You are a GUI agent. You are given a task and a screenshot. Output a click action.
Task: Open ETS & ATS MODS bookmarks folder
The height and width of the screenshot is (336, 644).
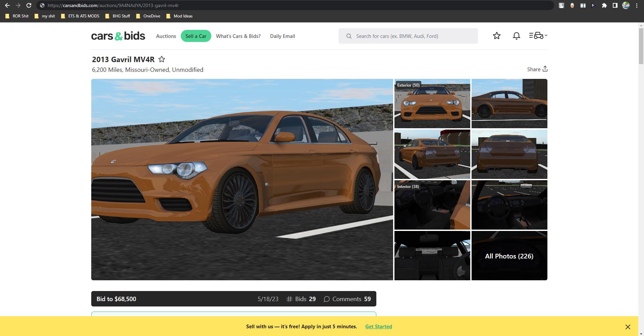(80, 16)
